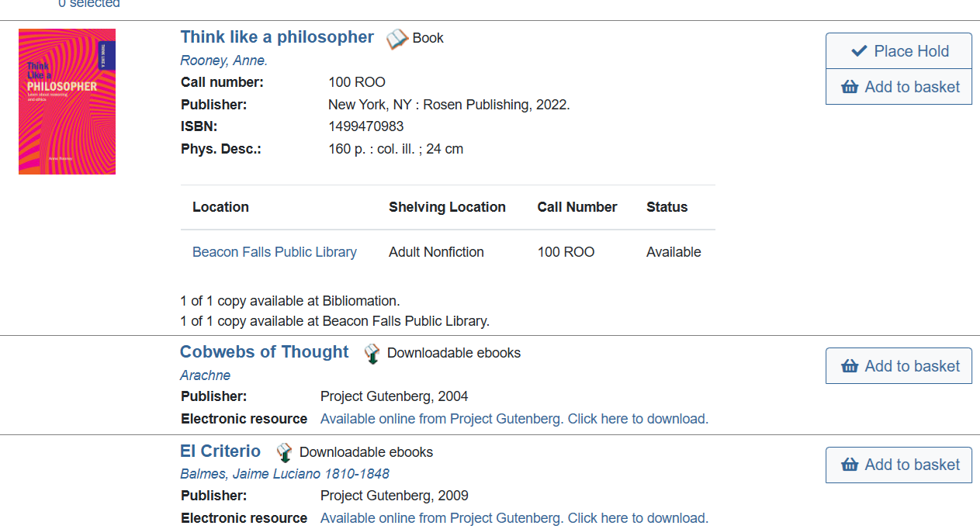Image resolution: width=980 pixels, height=529 pixels.
Task: Click the ebook icon beside El Criterio
Action: coord(285,453)
